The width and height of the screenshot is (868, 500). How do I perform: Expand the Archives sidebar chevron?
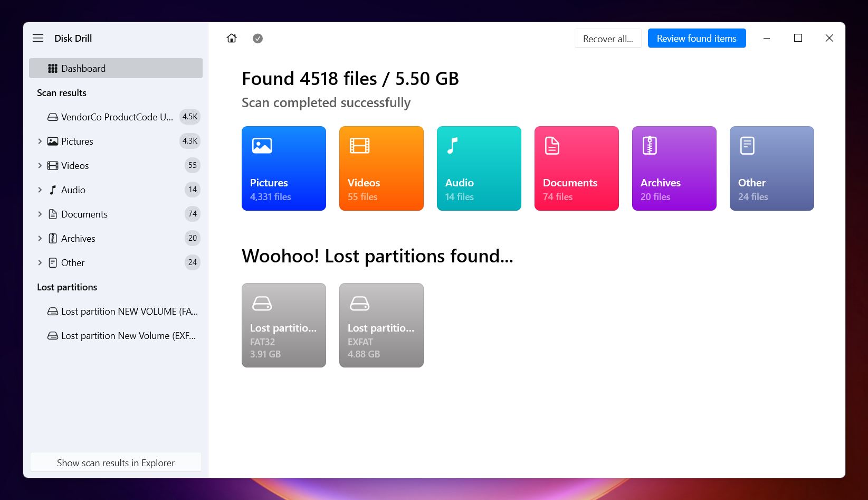click(40, 238)
